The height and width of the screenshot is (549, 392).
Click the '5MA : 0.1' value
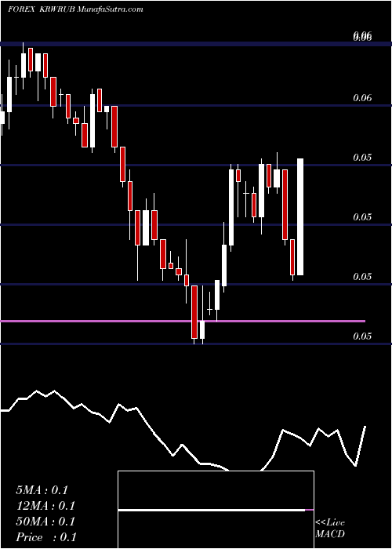coord(42,490)
